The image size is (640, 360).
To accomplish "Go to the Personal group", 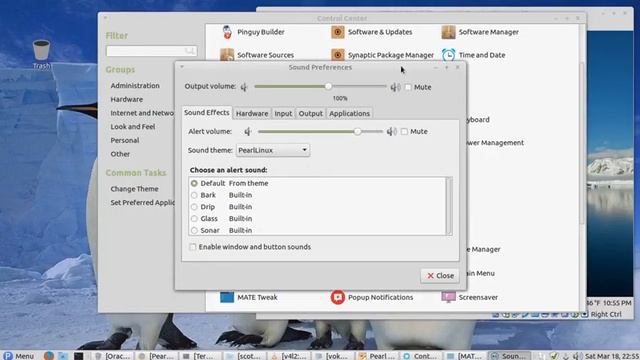I will tap(124, 140).
